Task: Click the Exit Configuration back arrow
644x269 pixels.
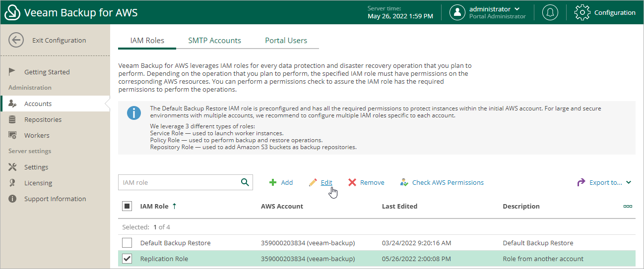Action: pos(16,41)
